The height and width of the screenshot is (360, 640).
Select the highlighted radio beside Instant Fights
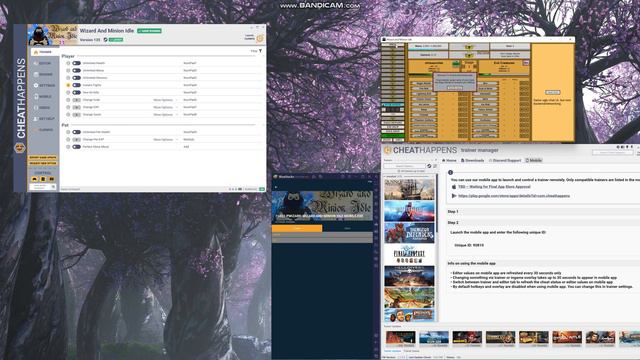pyautogui.click(x=68, y=85)
